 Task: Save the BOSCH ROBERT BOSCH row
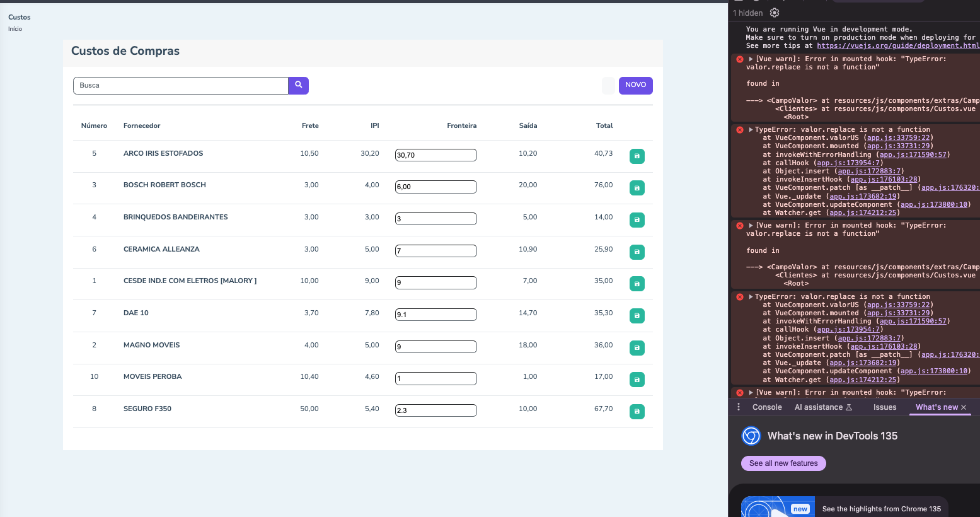point(637,188)
